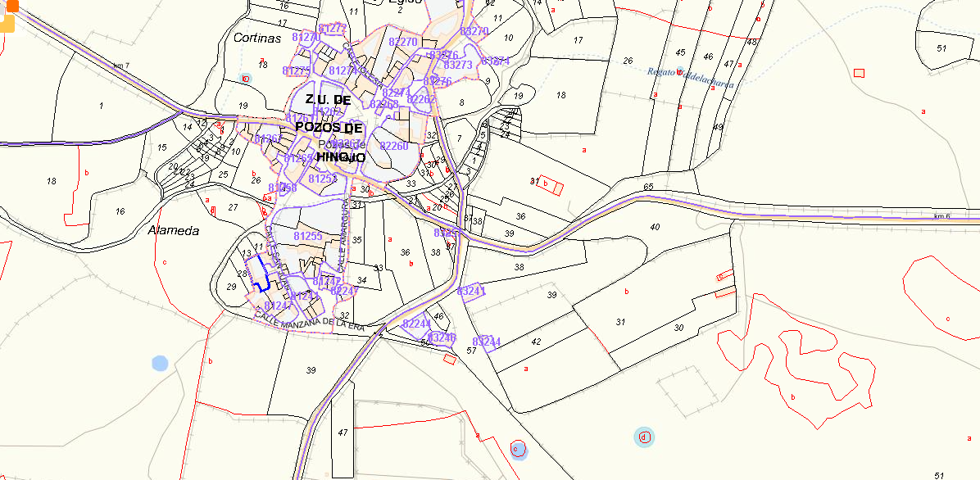Select the blue circle marked 'c'
Screen dimensions: 980x480
[x=517, y=449]
